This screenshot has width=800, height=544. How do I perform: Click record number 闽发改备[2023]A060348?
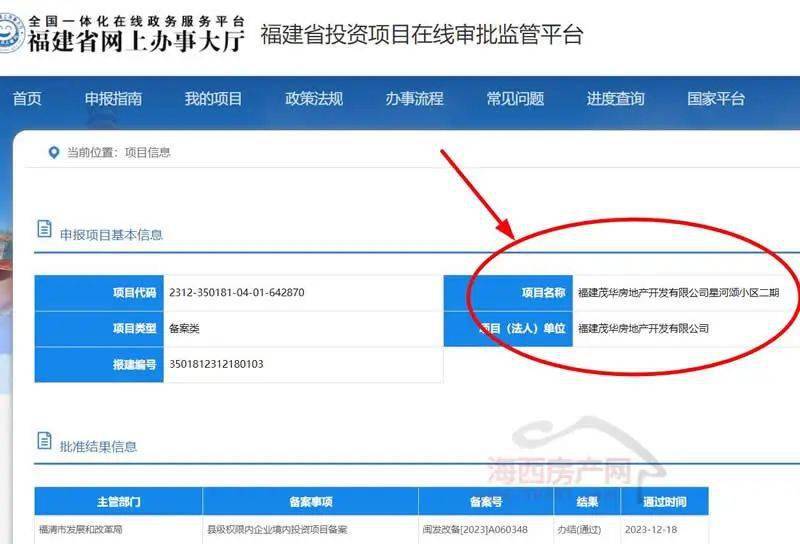(x=475, y=530)
